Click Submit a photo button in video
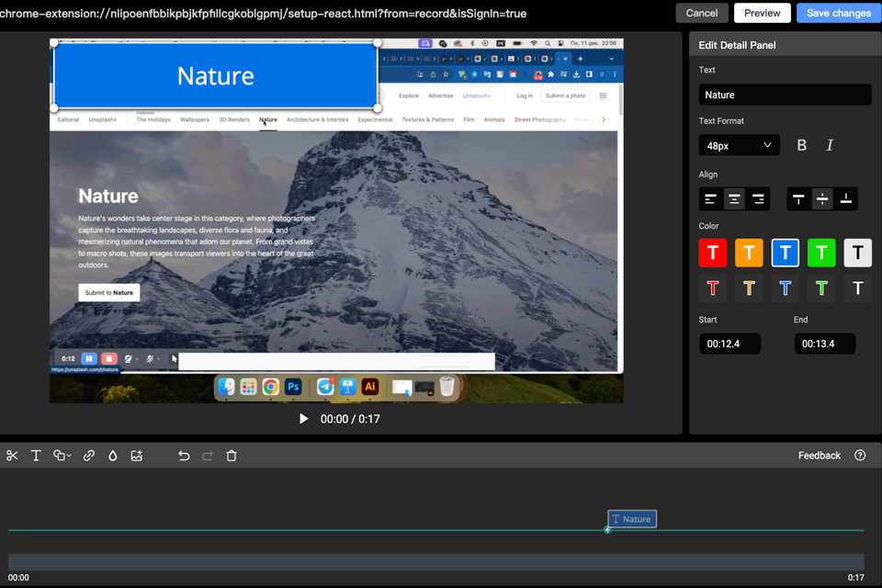Screen dimensions: 882x588 pyautogui.click(x=565, y=96)
